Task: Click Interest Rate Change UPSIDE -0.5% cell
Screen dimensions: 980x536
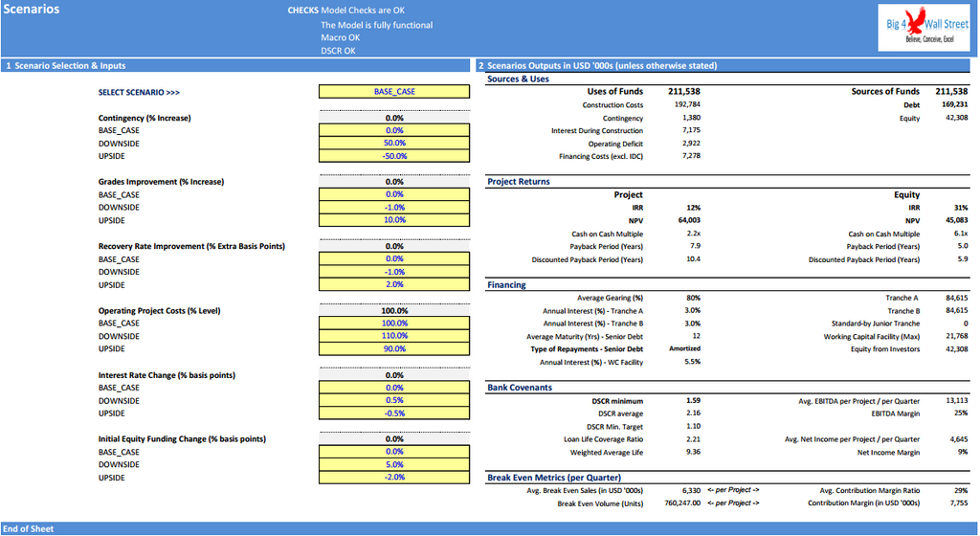Action: pyautogui.click(x=393, y=413)
